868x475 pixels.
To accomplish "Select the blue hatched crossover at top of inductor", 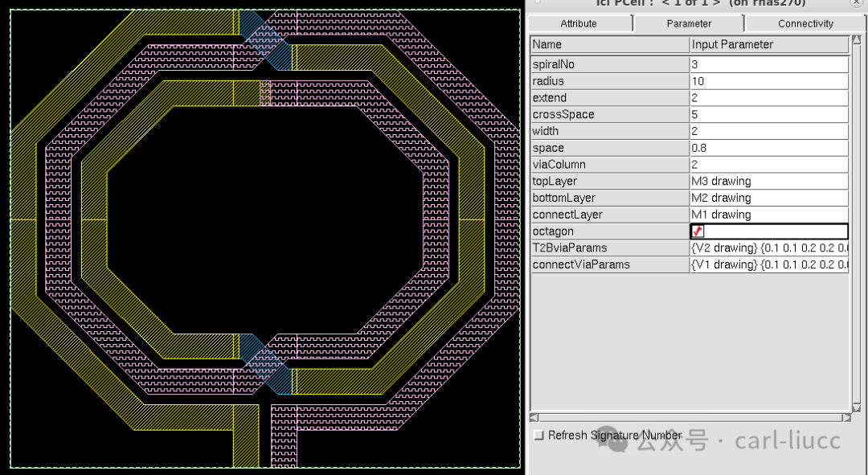I will (266, 40).
